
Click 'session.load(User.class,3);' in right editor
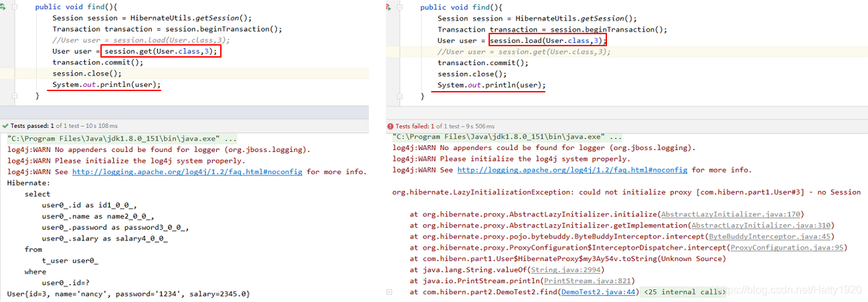[547, 41]
